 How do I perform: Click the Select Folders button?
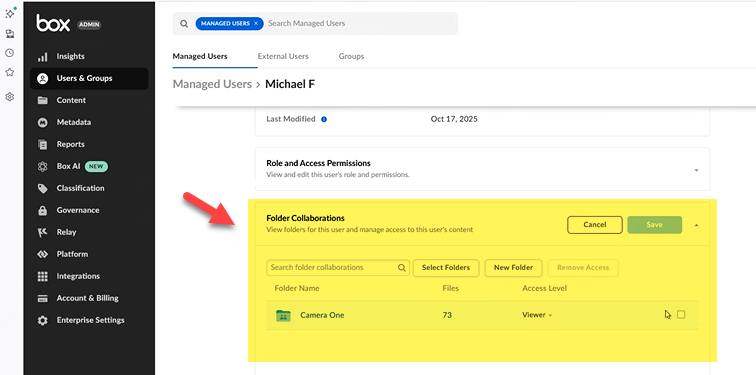[x=446, y=268]
